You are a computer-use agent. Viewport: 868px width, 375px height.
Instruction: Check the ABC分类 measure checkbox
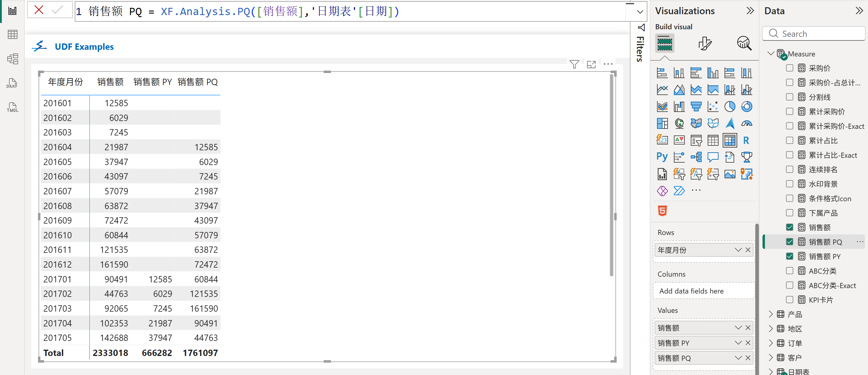[x=790, y=271]
